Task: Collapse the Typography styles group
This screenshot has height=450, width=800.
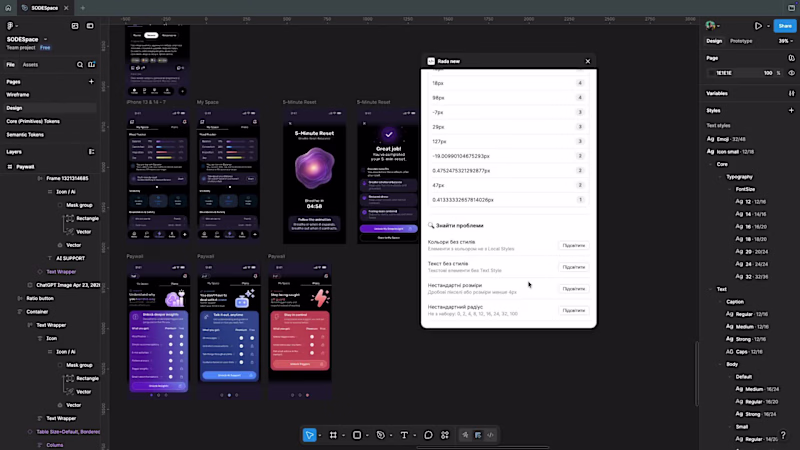Action: [720, 177]
